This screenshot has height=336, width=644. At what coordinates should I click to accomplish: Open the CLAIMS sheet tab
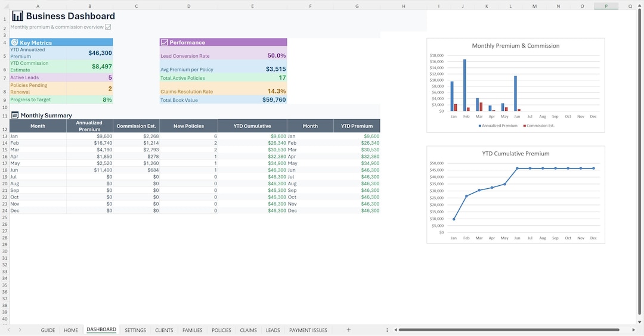coord(248,330)
